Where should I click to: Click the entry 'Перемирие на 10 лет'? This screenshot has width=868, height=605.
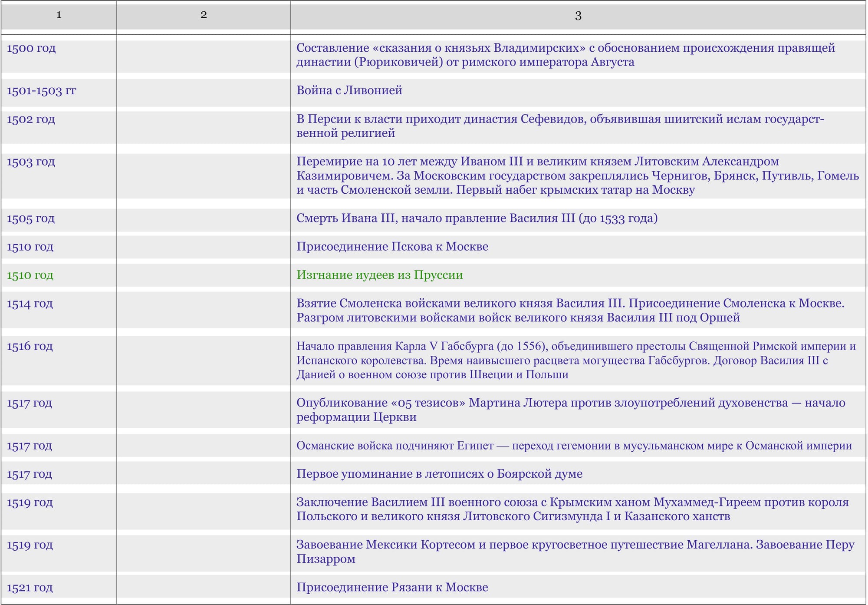[578, 175]
